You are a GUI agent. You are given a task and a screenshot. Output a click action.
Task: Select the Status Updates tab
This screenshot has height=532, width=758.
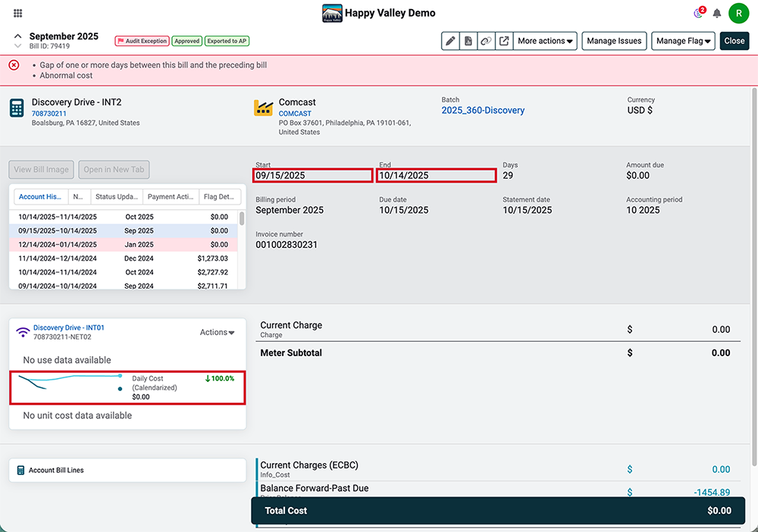coord(117,197)
